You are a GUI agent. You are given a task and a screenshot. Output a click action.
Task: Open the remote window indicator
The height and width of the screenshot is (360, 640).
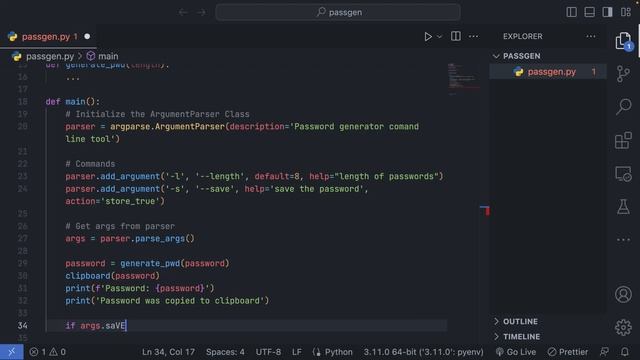point(11,352)
